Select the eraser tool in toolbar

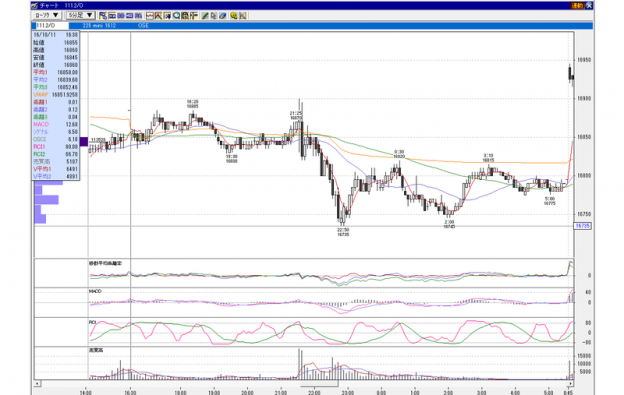tap(222, 16)
